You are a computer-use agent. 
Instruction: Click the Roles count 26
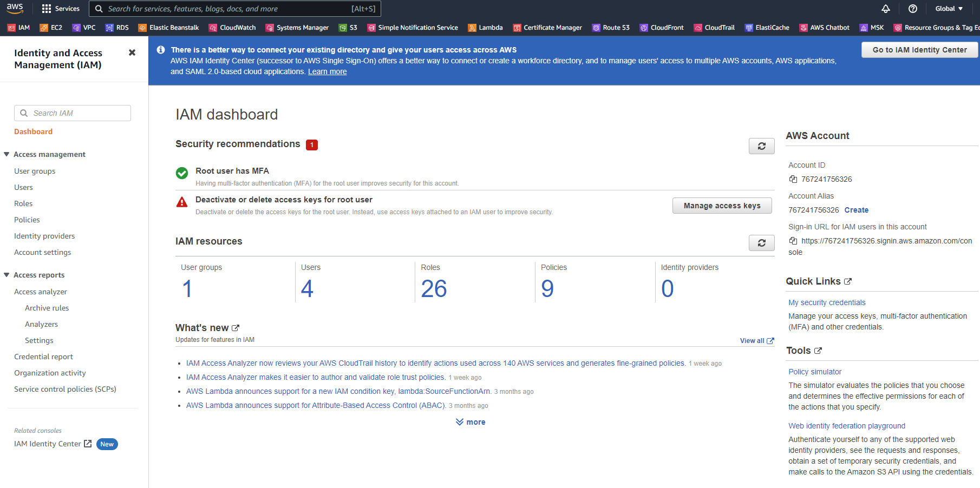[434, 288]
